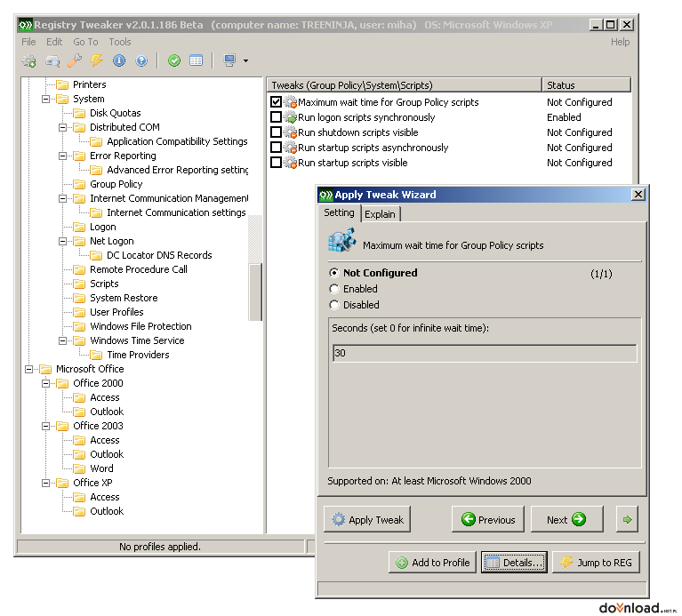Click the tree panel vertical scrollbar thumb

255,292
